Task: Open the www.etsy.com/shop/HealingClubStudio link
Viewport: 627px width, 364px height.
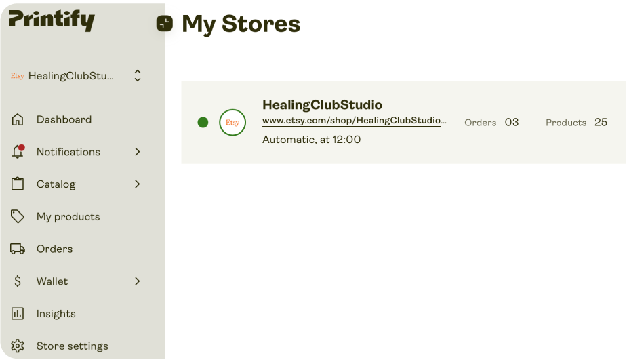Action: click(355, 121)
